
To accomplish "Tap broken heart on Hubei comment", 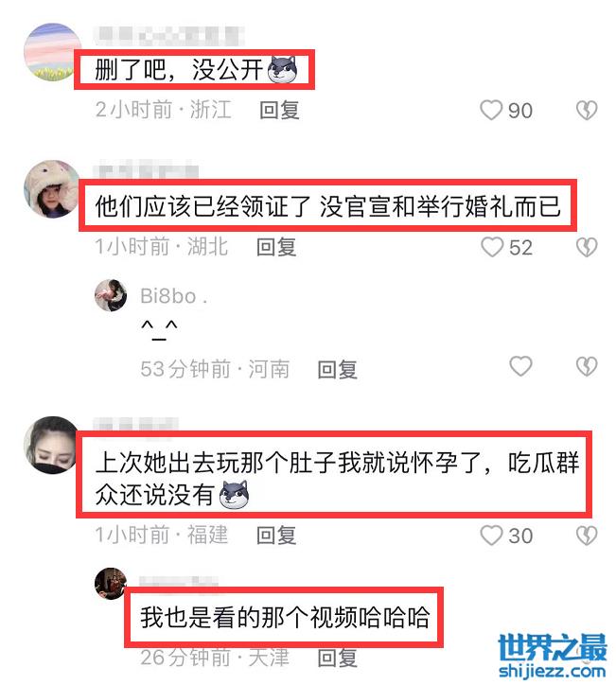I will point(587,247).
